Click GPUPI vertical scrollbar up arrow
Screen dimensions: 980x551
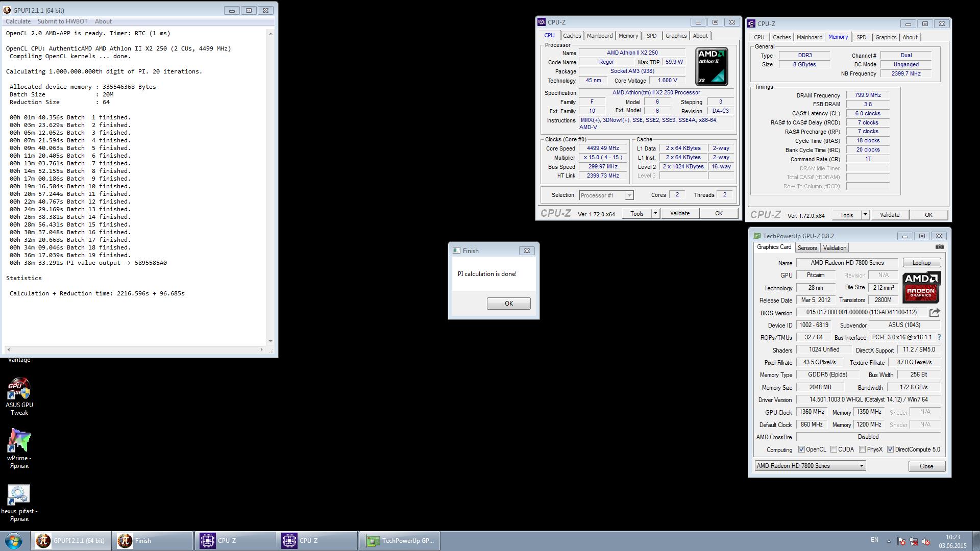coord(271,34)
